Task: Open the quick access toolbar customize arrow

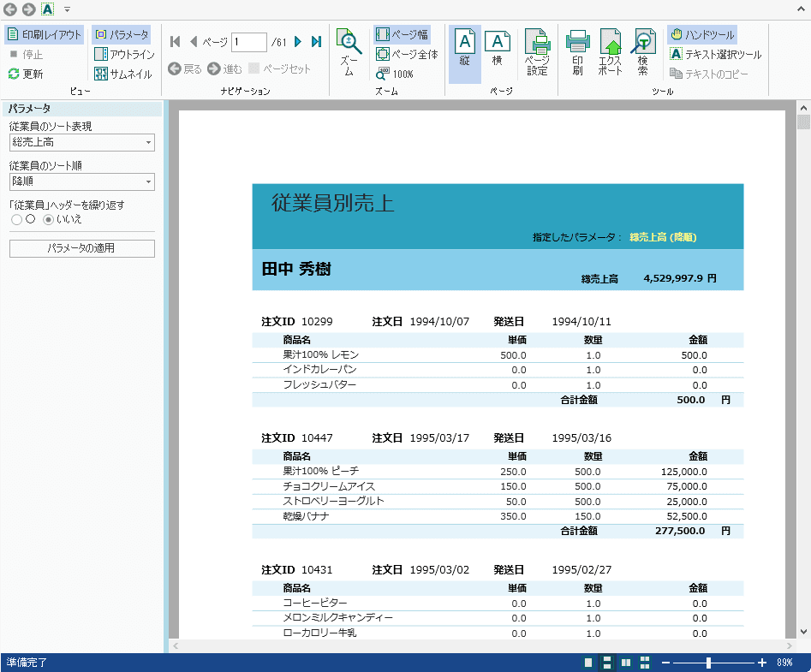Action: [x=68, y=9]
